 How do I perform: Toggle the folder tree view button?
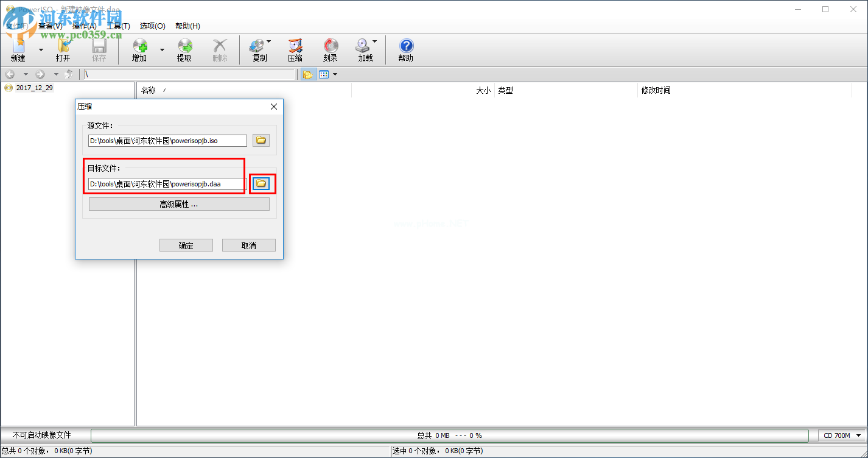click(308, 74)
